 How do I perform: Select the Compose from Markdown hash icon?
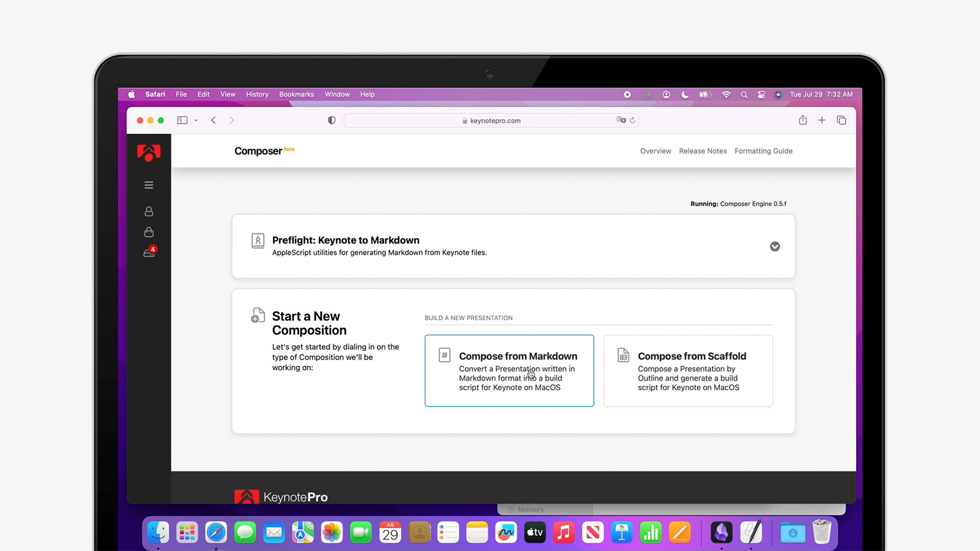[445, 355]
